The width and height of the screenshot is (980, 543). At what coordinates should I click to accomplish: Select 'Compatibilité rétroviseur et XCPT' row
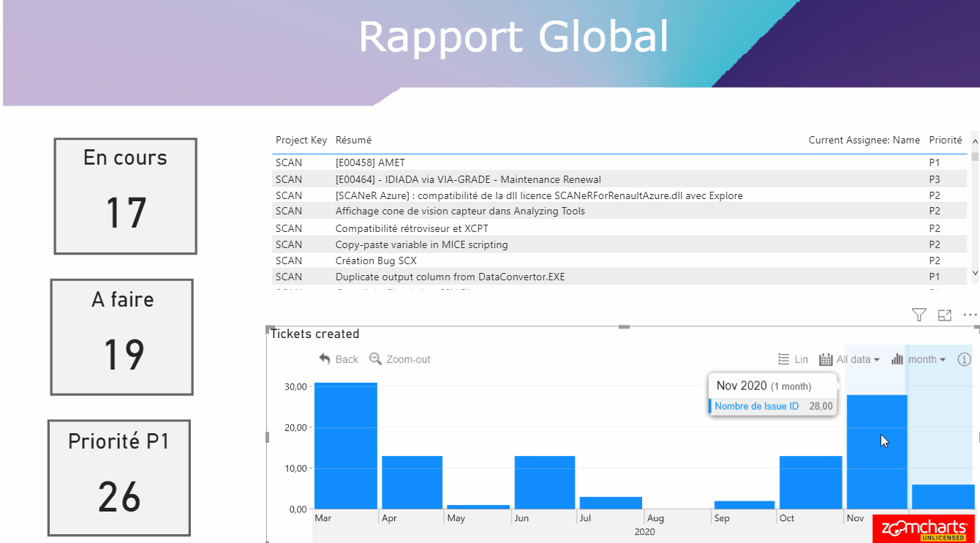620,228
